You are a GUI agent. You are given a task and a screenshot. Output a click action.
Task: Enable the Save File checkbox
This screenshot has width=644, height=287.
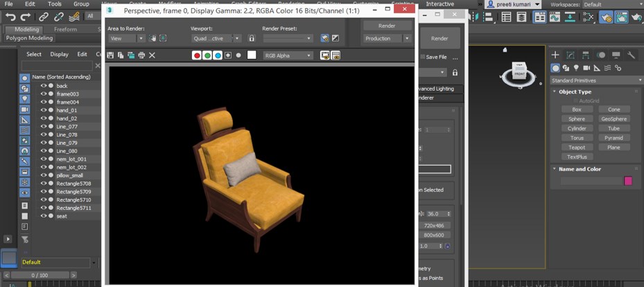(x=423, y=57)
